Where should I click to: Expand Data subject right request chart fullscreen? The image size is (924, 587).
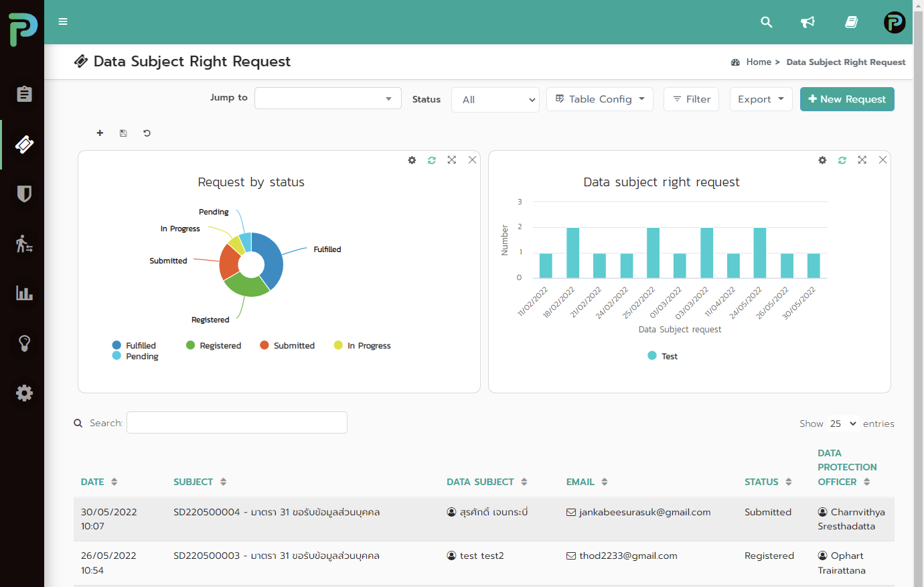[x=862, y=160]
